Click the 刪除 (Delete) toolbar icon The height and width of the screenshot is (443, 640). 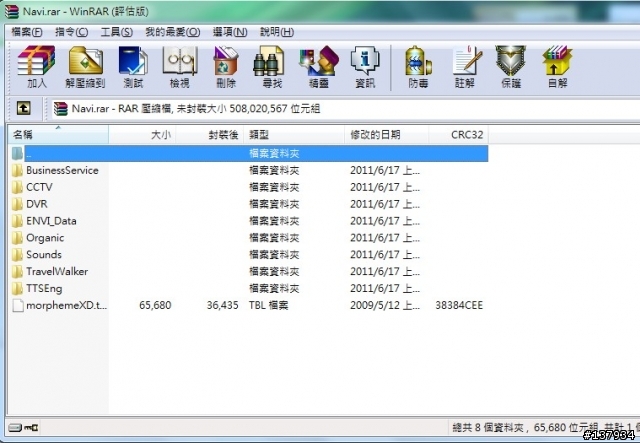(x=226, y=67)
